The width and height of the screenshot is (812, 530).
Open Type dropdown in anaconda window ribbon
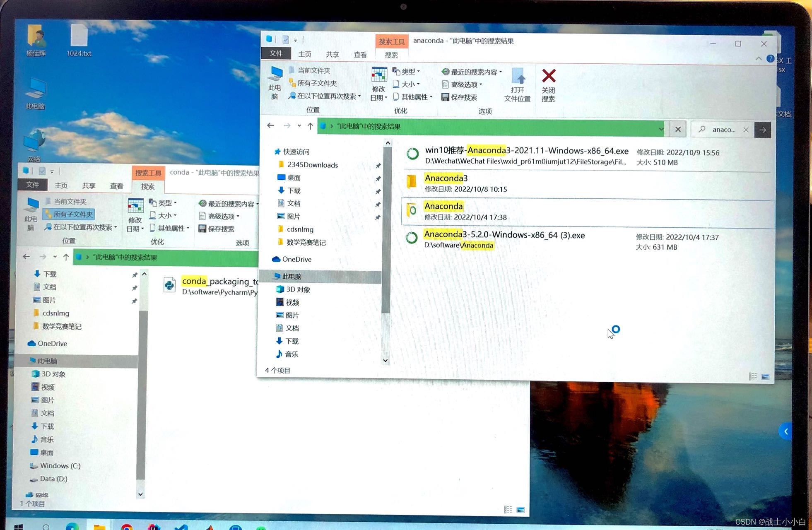(x=406, y=71)
